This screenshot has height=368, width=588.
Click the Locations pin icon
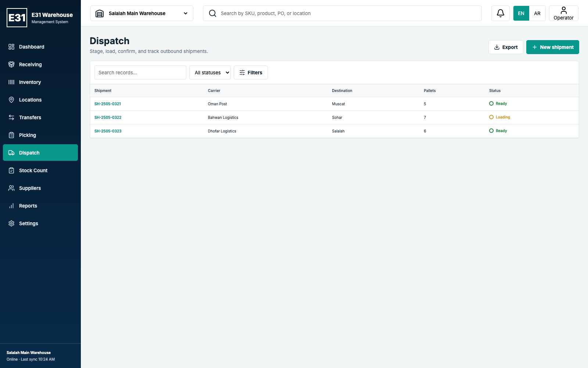(11, 100)
